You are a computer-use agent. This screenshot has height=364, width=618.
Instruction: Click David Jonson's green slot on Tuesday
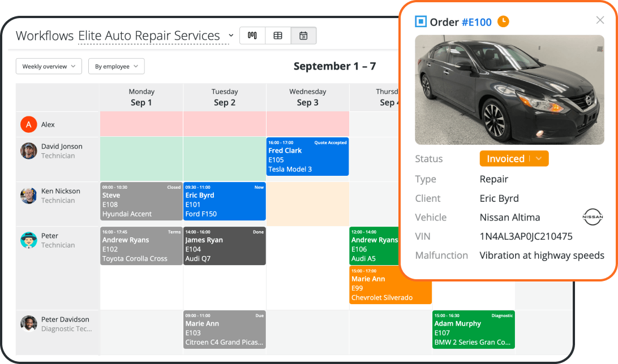tap(225, 159)
